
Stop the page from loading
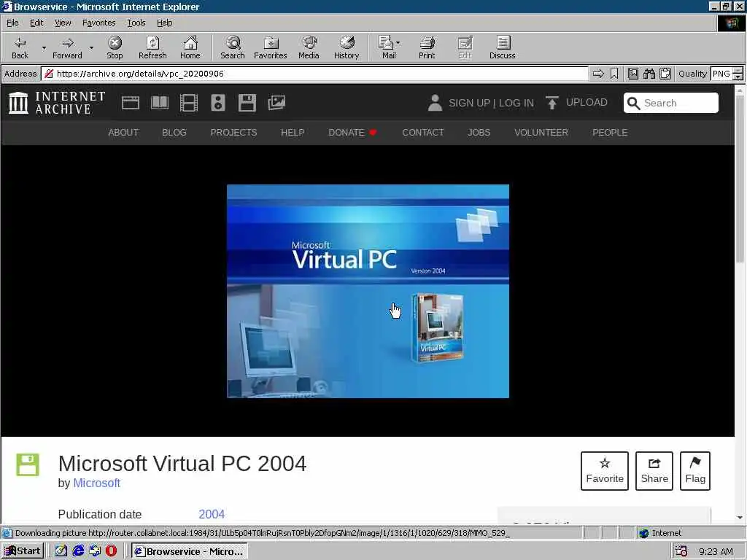tap(115, 47)
